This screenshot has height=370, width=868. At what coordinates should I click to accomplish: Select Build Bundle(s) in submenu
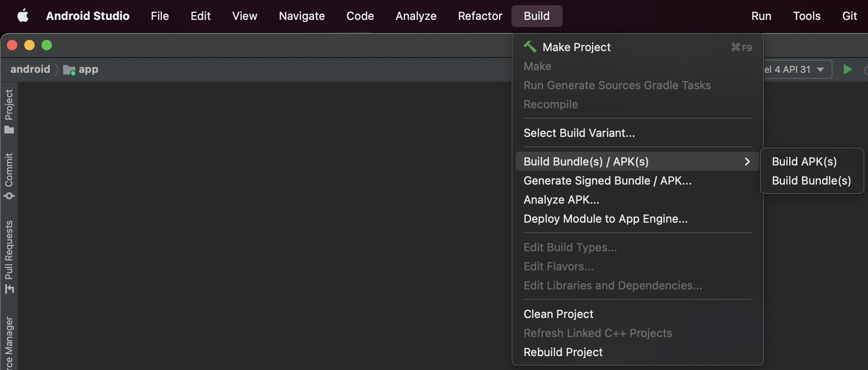tap(812, 181)
